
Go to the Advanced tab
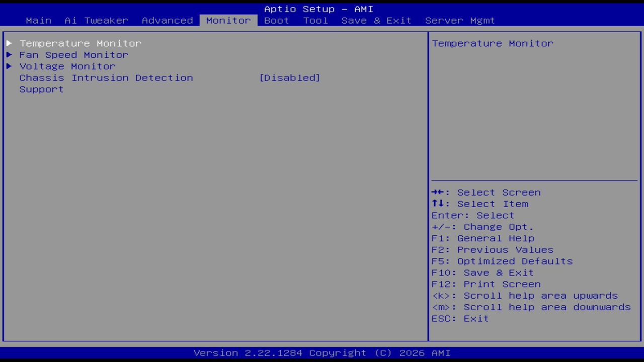pyautogui.click(x=168, y=21)
